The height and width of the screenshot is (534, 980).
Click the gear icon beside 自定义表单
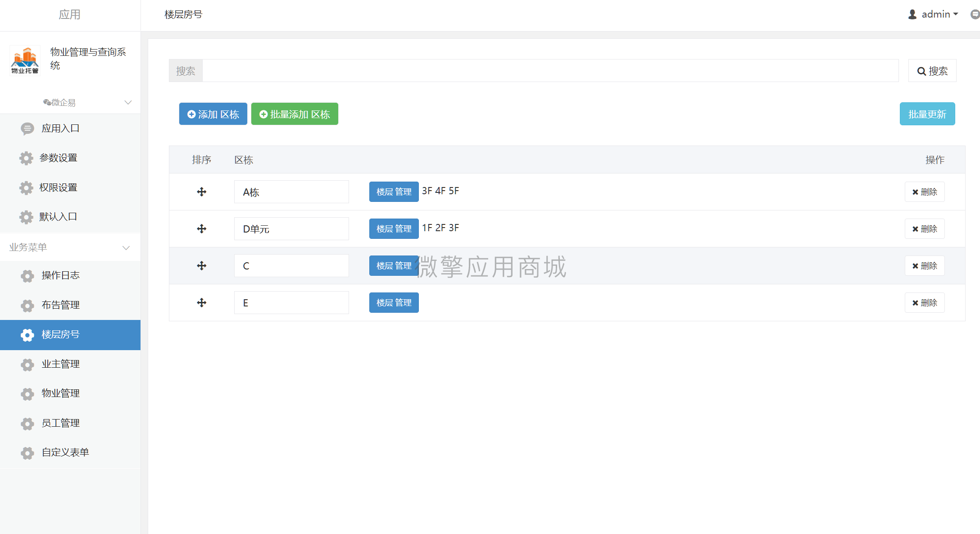[27, 453]
